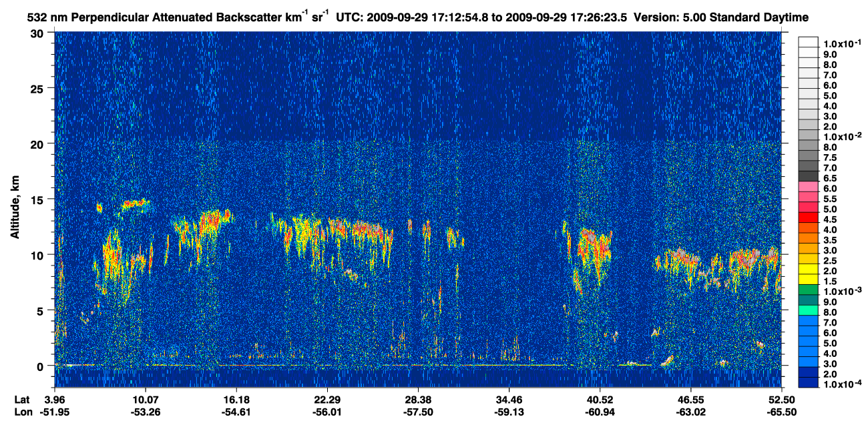Click the white swatch at top of colorbar
The image size is (868, 445).
click(808, 41)
